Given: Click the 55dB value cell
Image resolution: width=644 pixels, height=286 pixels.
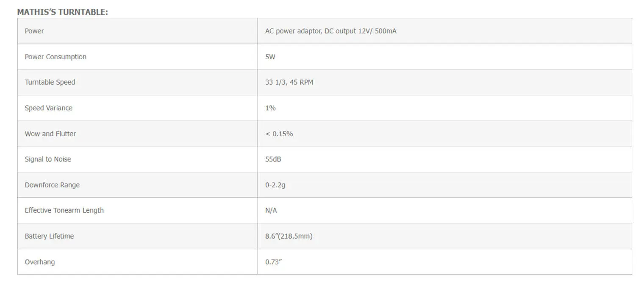Looking at the screenshot, I should pos(444,159).
